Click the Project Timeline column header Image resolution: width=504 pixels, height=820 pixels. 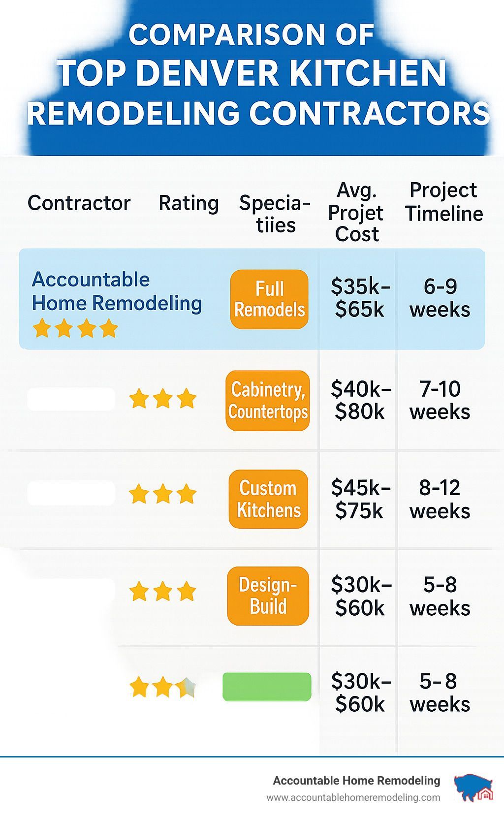point(444,202)
